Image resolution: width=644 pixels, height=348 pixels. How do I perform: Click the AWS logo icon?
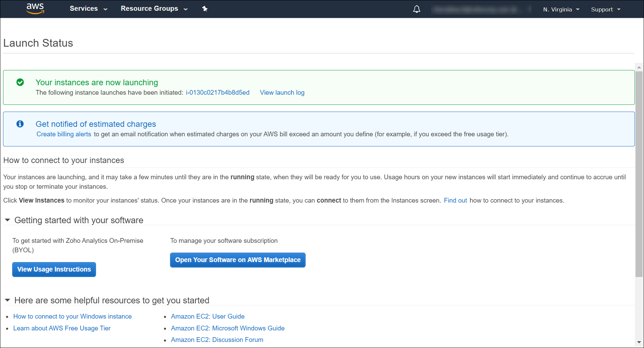35,9
